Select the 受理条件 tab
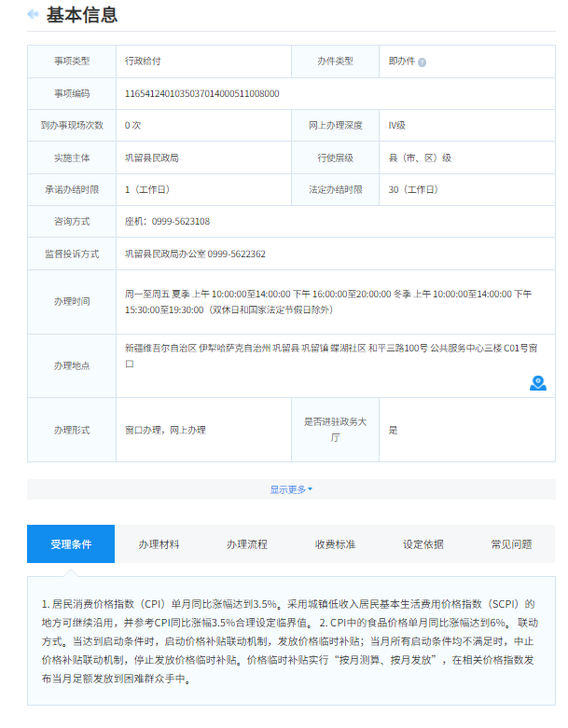Image resolution: width=568 pixels, height=728 pixels. pos(71,544)
